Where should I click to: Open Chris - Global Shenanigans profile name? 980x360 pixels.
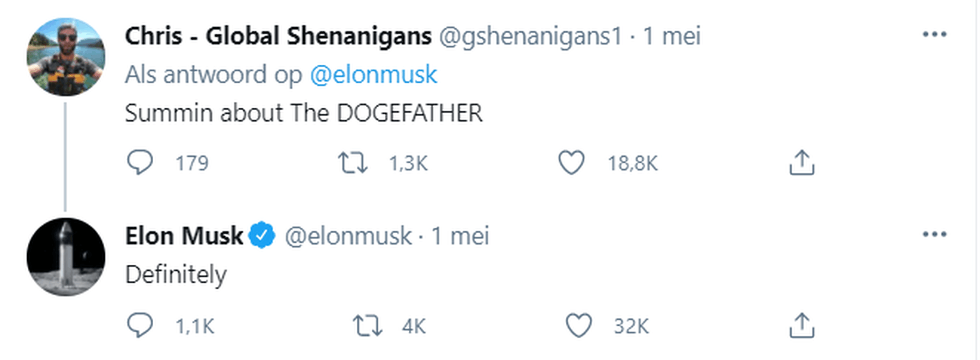[278, 36]
